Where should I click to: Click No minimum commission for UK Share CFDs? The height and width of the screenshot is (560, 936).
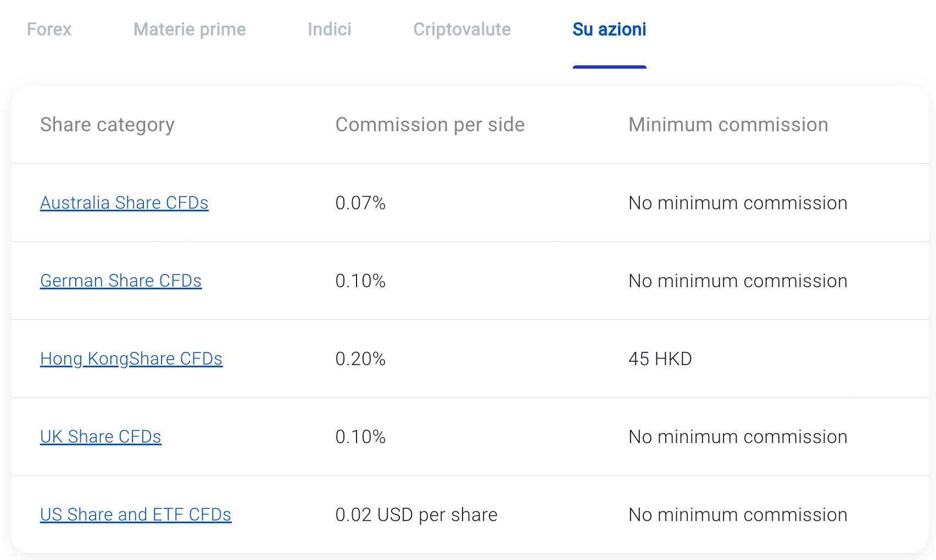tap(738, 437)
